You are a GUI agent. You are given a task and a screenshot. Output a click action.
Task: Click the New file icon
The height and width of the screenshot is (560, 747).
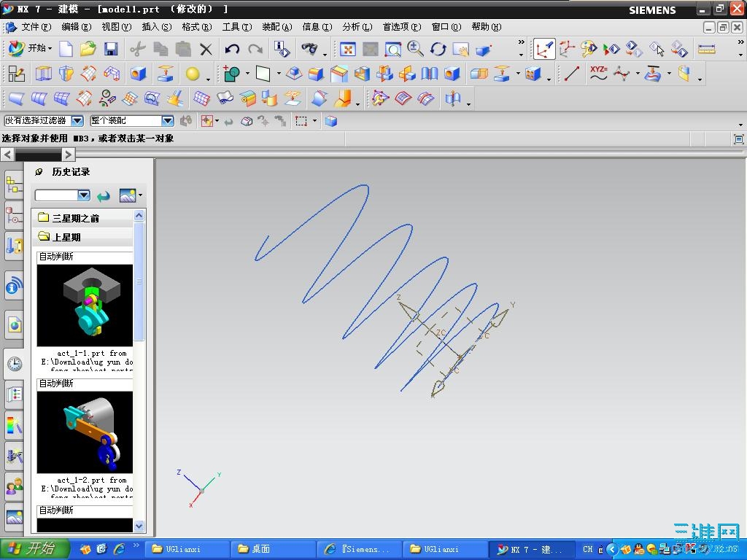tap(66, 49)
